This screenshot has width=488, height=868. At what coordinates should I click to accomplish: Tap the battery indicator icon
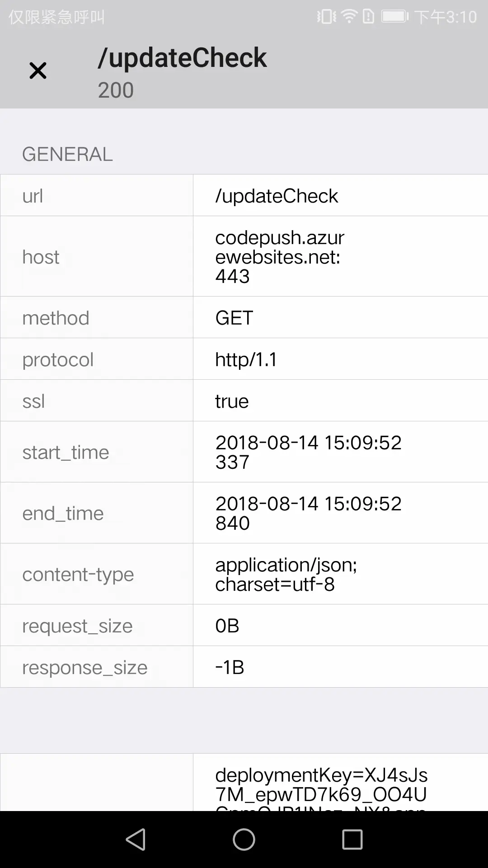394,17
